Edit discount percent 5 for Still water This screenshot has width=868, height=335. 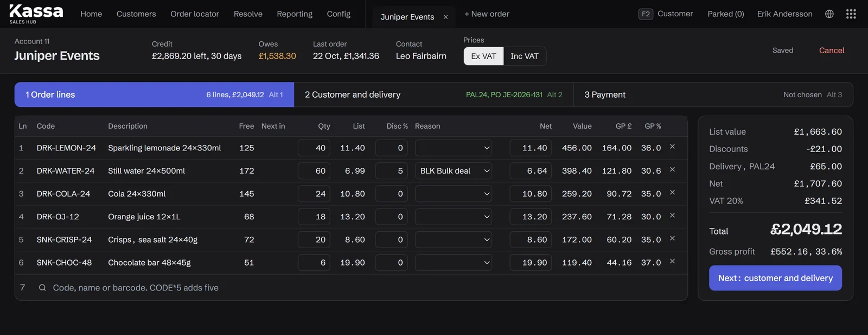[x=391, y=170]
